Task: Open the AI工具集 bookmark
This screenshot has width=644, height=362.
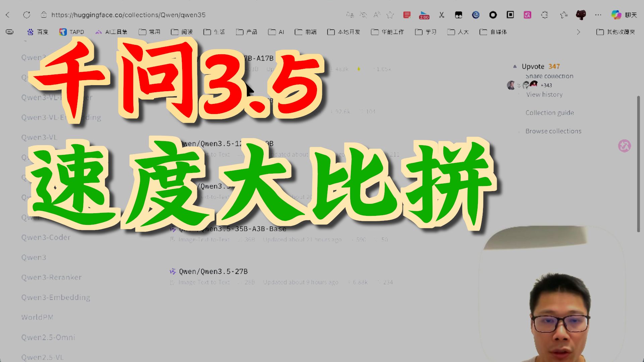Action: pyautogui.click(x=111, y=32)
